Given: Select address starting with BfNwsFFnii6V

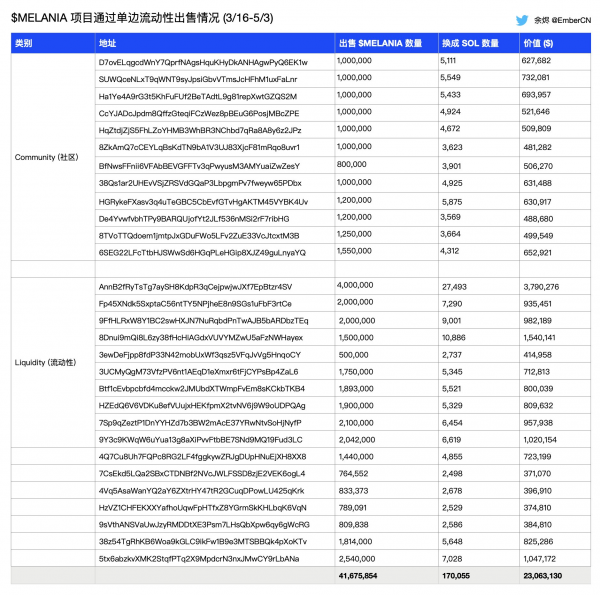Looking at the screenshot, I should click(199, 166).
